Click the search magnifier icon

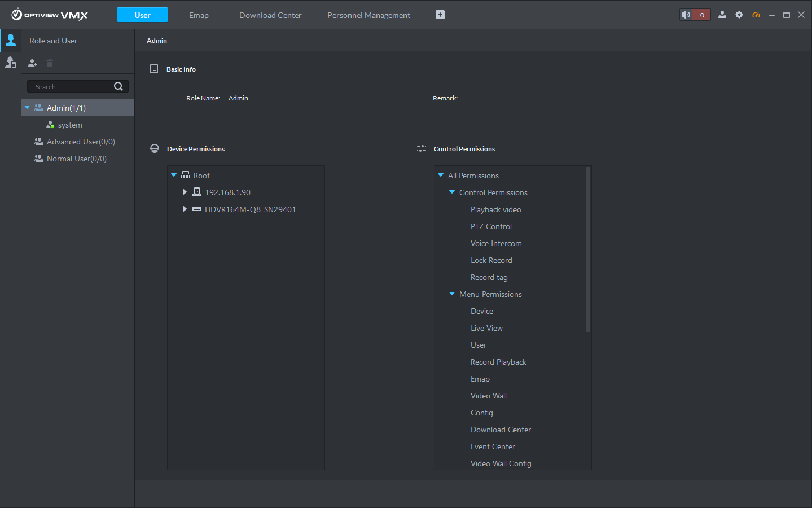(118, 86)
